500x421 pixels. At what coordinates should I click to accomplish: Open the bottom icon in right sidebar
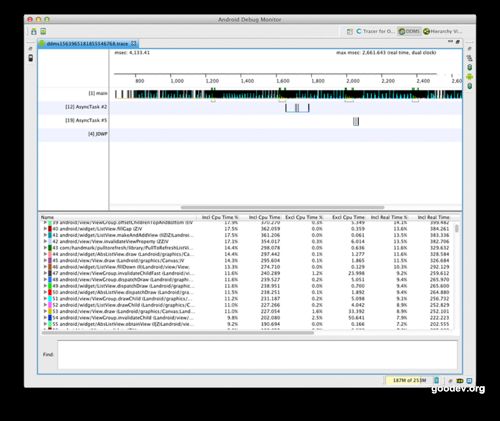pyautogui.click(x=470, y=86)
